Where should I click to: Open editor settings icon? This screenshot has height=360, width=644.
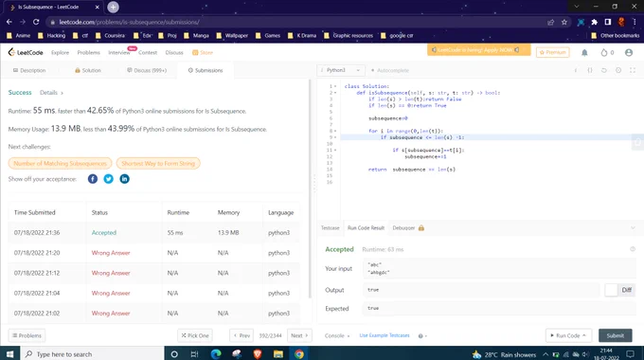[x=618, y=70]
